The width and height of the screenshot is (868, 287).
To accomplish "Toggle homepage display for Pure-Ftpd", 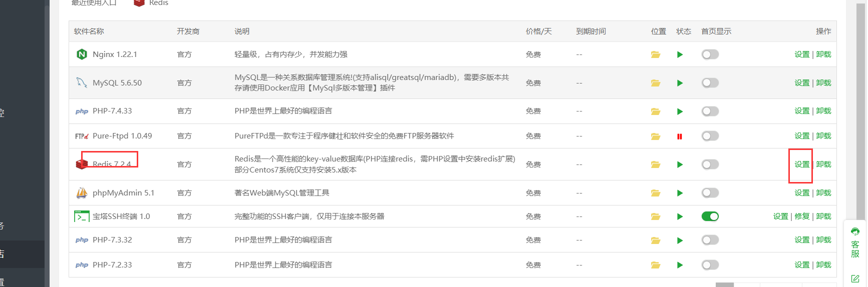I will [710, 136].
